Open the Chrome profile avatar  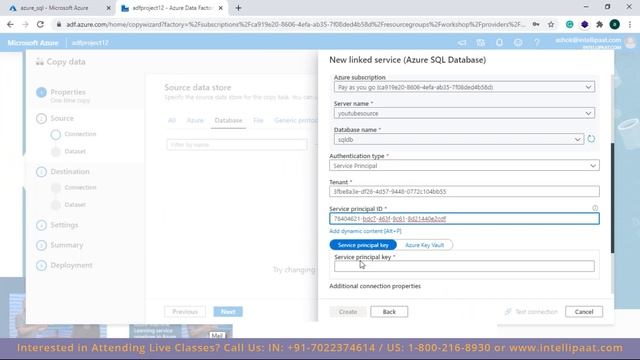tap(615, 24)
